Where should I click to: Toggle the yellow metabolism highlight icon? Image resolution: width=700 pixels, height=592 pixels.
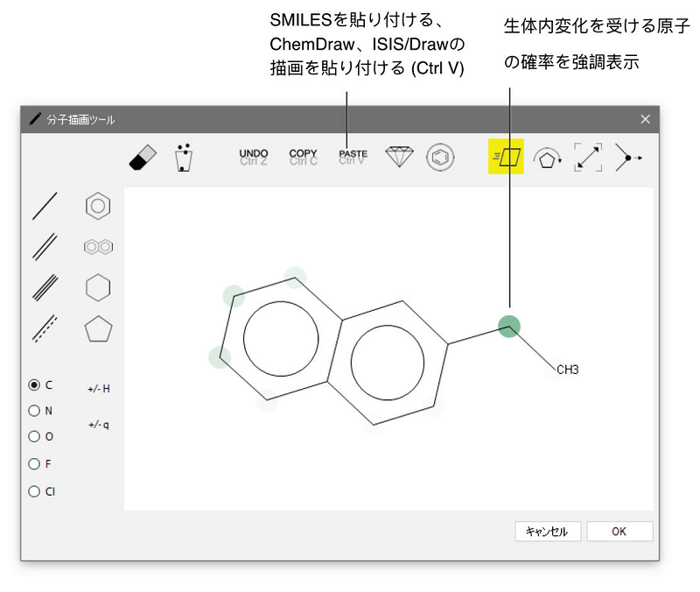(506, 157)
